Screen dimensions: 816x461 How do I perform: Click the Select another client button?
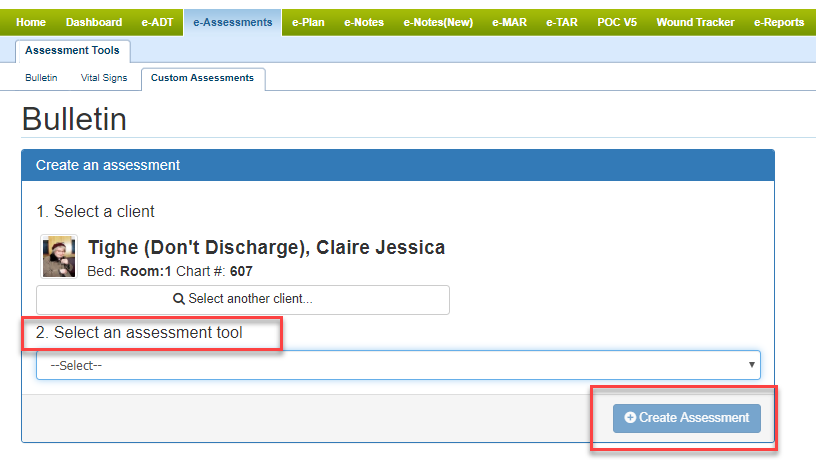(x=243, y=299)
